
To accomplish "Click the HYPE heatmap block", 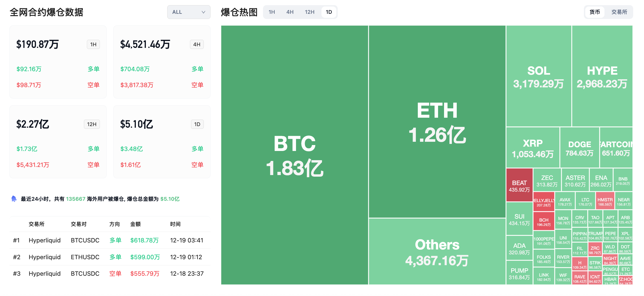I will (602, 76).
